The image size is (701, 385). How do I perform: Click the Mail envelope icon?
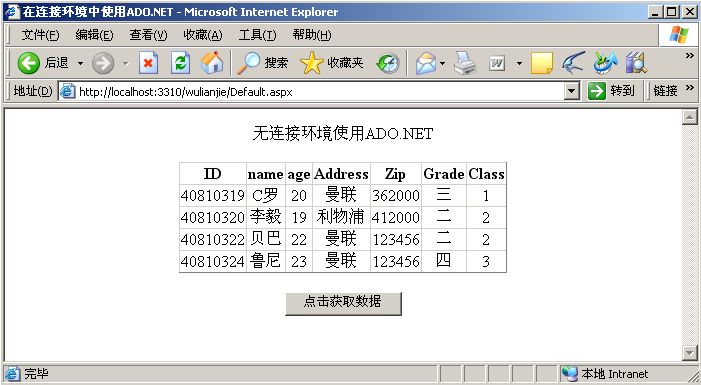pyautogui.click(x=426, y=63)
